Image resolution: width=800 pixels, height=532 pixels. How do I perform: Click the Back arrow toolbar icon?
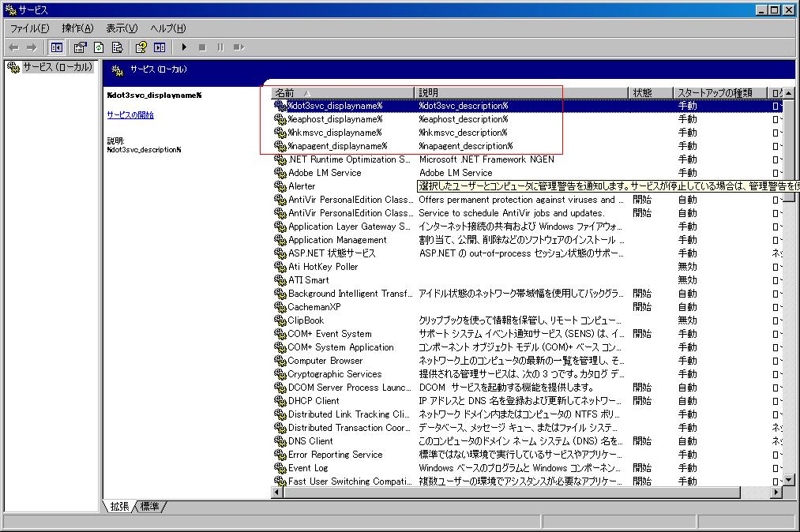click(13, 47)
